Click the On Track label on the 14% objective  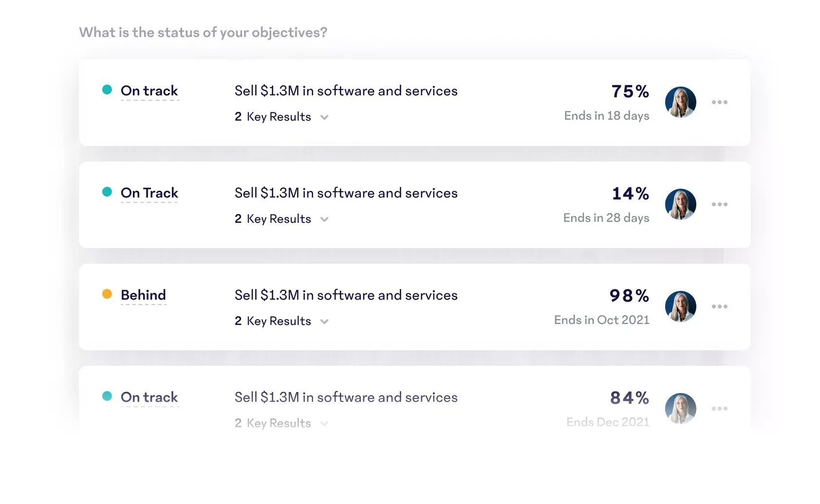(x=149, y=193)
